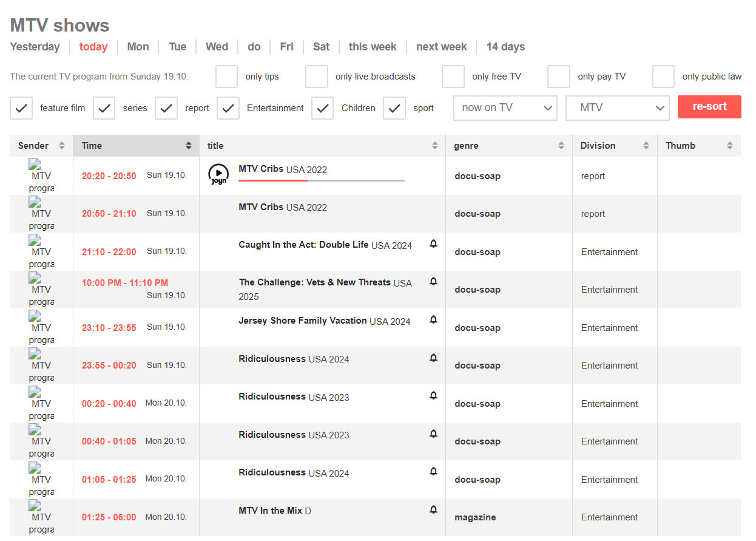Enable the only tips checkbox
This screenshot has height=541, width=756.
(226, 77)
